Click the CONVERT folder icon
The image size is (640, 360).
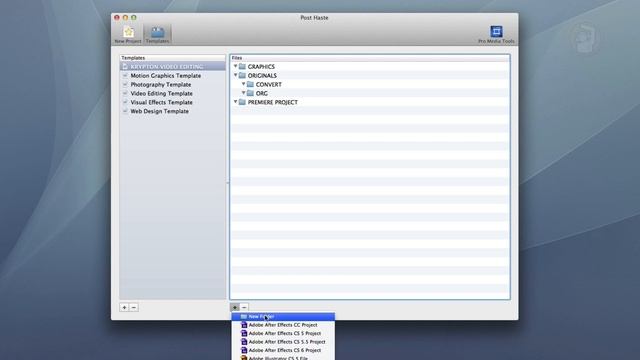pyautogui.click(x=251, y=84)
